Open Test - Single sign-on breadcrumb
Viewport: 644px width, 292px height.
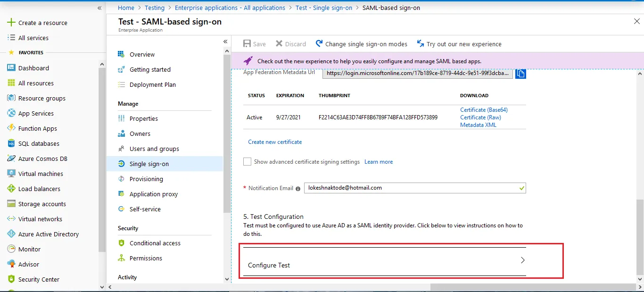click(324, 8)
